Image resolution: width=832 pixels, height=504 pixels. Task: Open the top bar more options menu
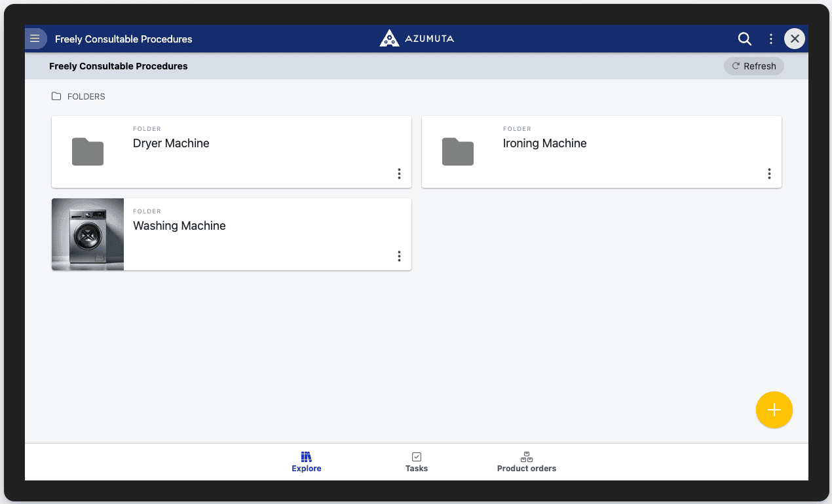[x=770, y=39]
